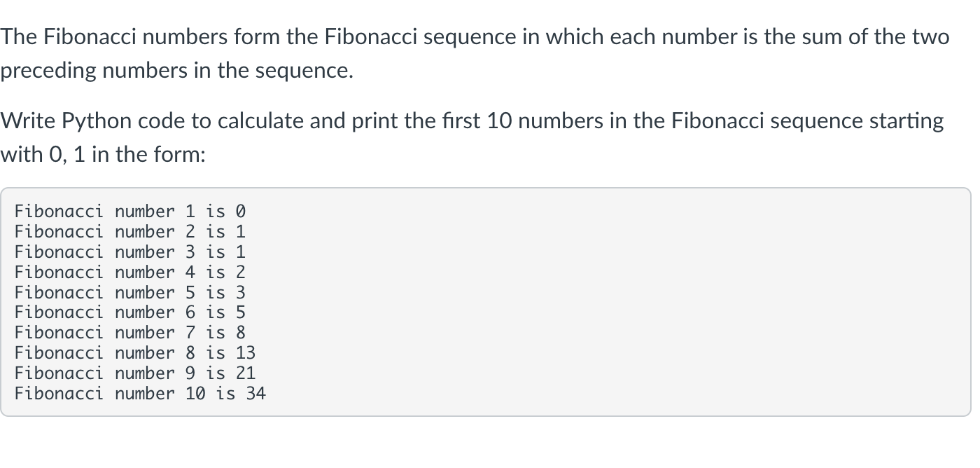Image resolution: width=980 pixels, height=468 pixels.
Task: Click the value '34' in the code block
Action: coord(256,394)
